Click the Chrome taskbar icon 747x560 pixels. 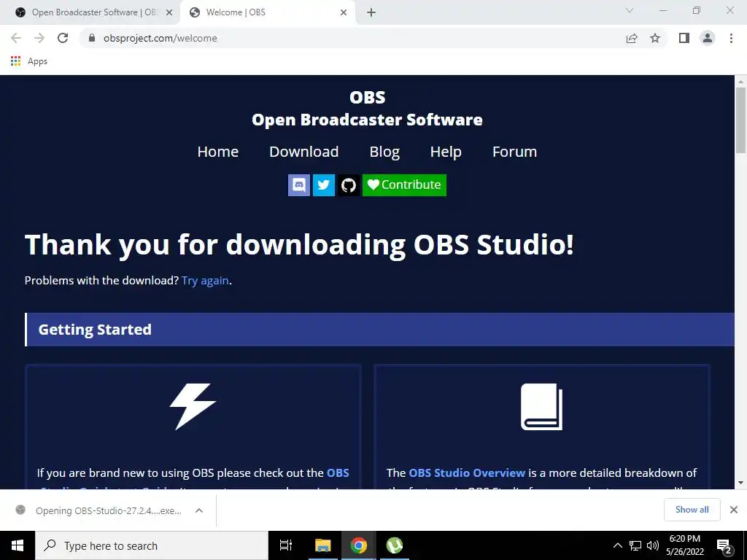tap(358, 545)
